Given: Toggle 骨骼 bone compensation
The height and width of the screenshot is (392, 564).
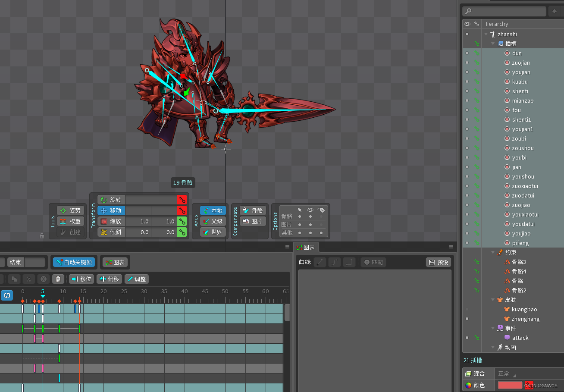Looking at the screenshot, I should (x=253, y=210).
